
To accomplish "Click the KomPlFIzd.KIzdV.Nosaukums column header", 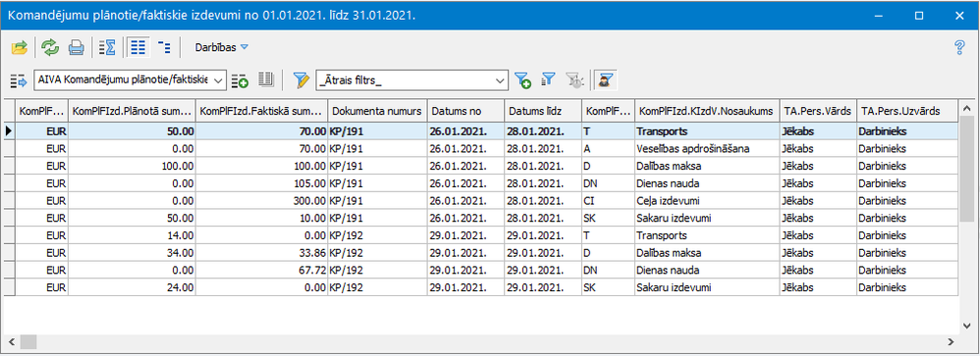I will (x=707, y=111).
